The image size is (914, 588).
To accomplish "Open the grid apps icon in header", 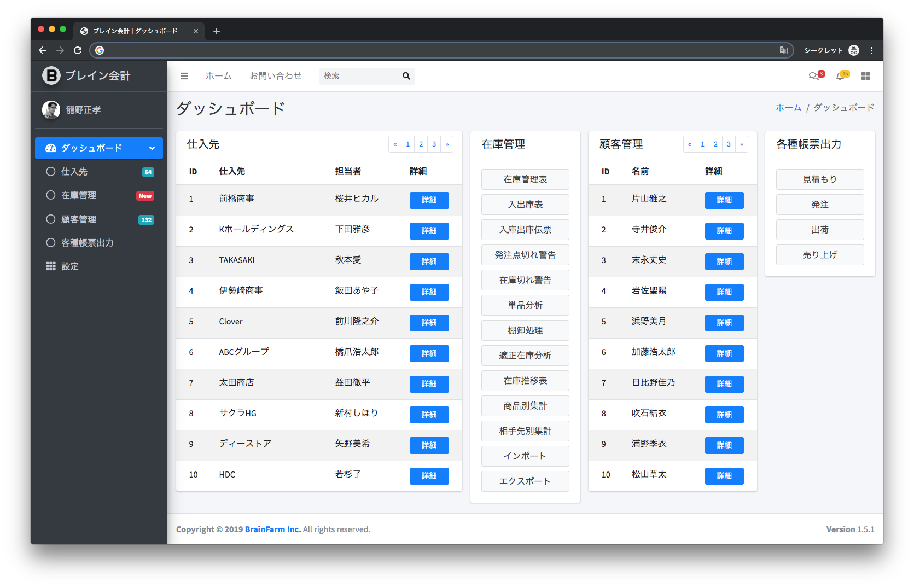I will pos(866,76).
